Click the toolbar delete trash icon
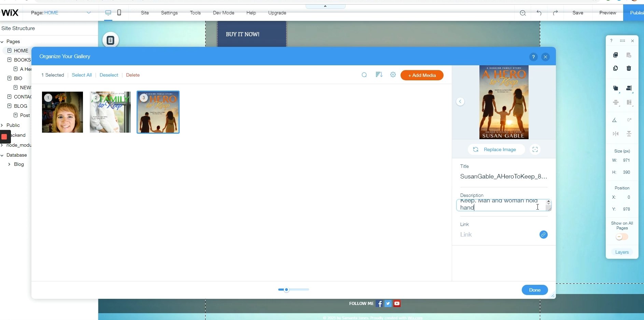 629,68
